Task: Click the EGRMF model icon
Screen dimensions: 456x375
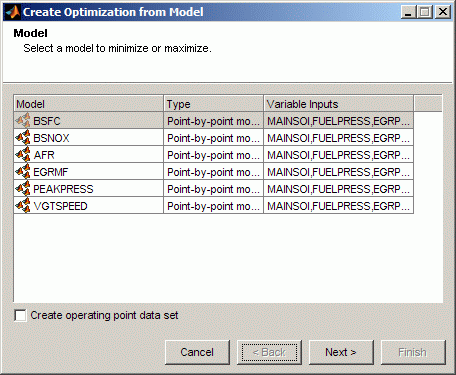Action: point(23,172)
